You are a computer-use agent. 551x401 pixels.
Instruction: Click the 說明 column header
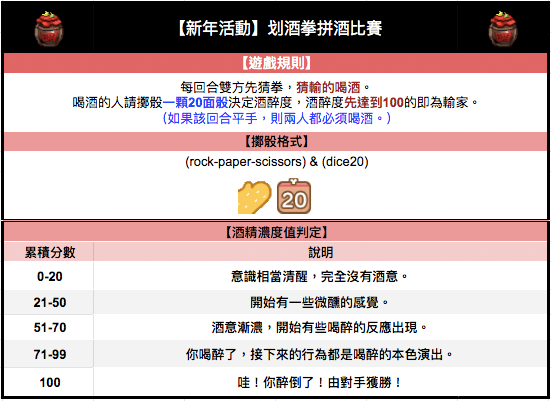pos(320,252)
